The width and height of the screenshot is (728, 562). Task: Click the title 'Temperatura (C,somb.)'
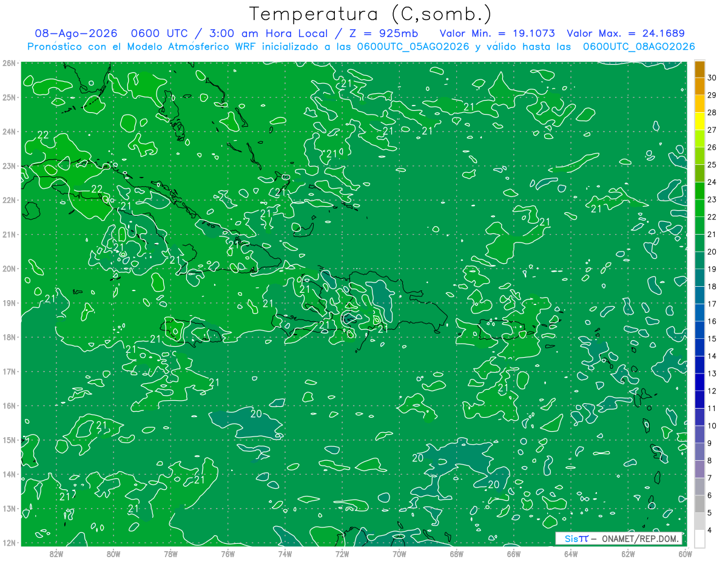pos(370,15)
